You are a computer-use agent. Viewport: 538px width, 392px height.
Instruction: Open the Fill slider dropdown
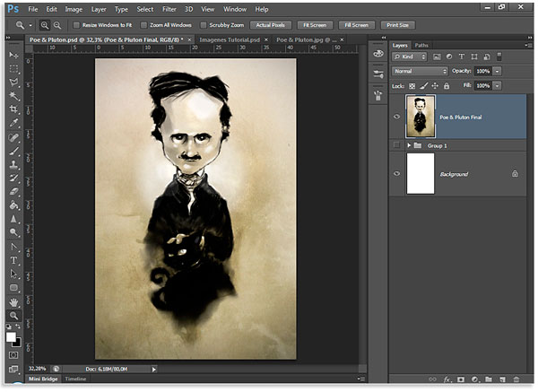click(497, 86)
